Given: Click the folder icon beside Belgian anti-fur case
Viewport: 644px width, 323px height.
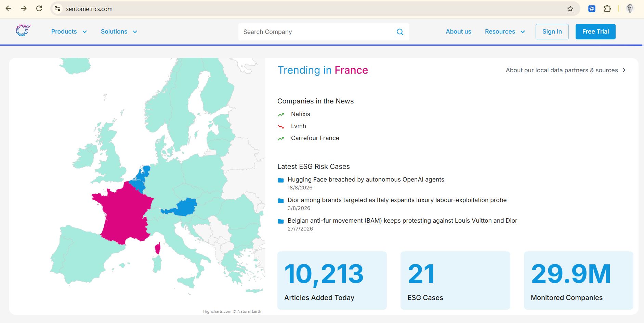Looking at the screenshot, I should 281,221.
